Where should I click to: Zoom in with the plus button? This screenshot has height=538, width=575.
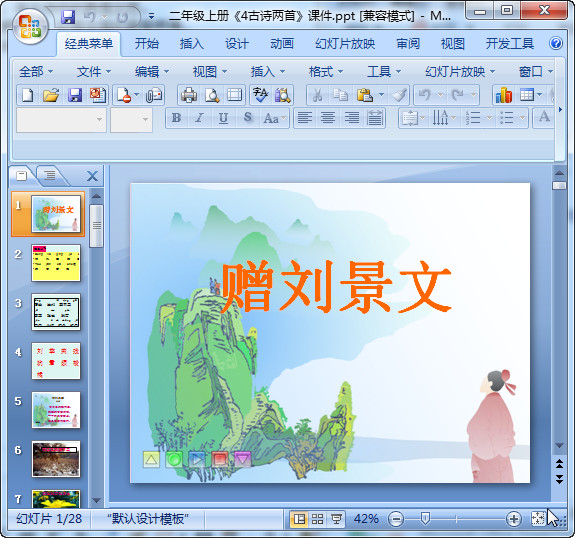point(514,519)
